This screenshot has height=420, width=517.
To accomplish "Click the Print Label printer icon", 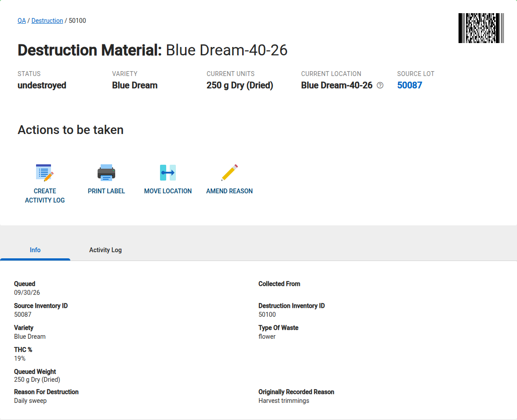I will [106, 173].
